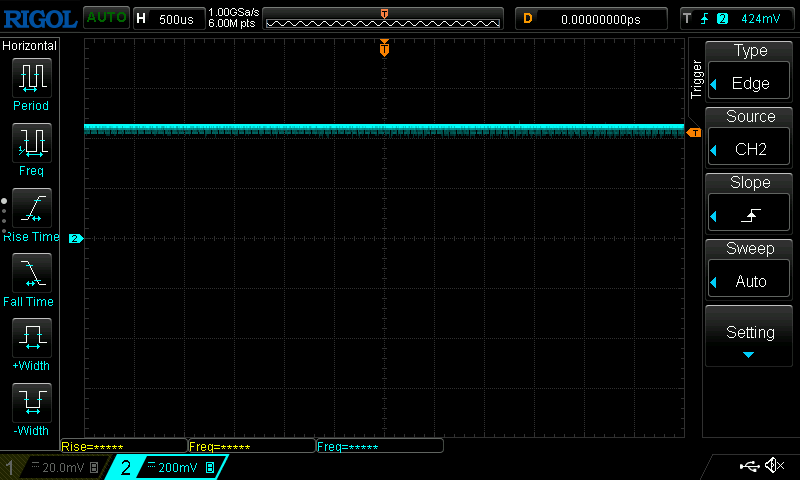This screenshot has width=800, height=480.
Task: Toggle channel 1 at 20.0mV
Action: tap(52, 467)
